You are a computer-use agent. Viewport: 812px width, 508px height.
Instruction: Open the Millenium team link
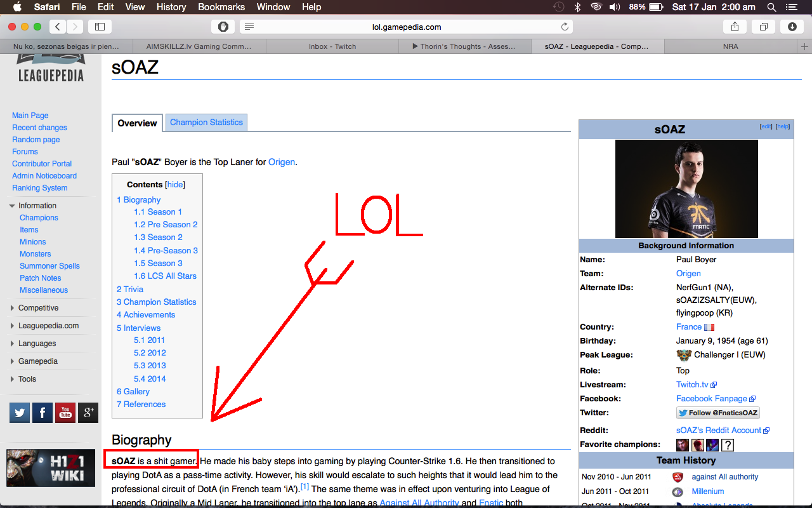(x=708, y=491)
